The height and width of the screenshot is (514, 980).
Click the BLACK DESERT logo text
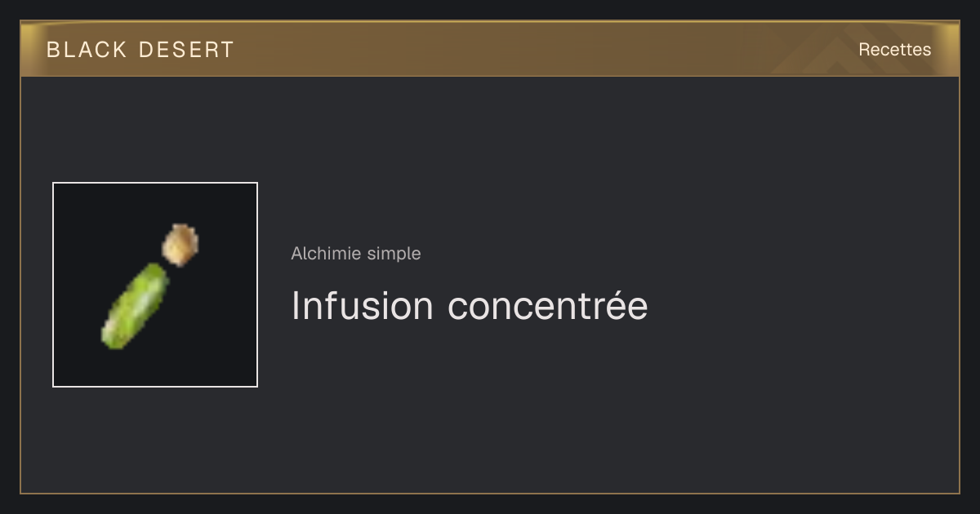[140, 50]
